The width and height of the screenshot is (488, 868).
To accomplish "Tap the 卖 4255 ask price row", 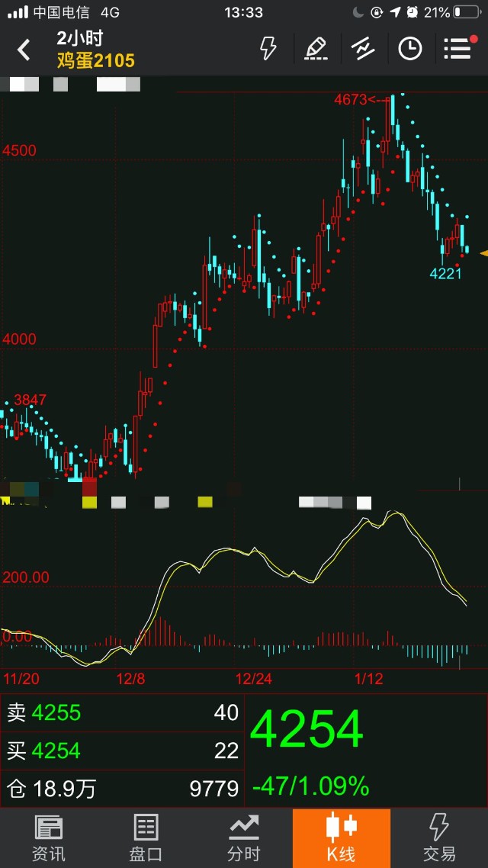I will pyautogui.click(x=122, y=712).
